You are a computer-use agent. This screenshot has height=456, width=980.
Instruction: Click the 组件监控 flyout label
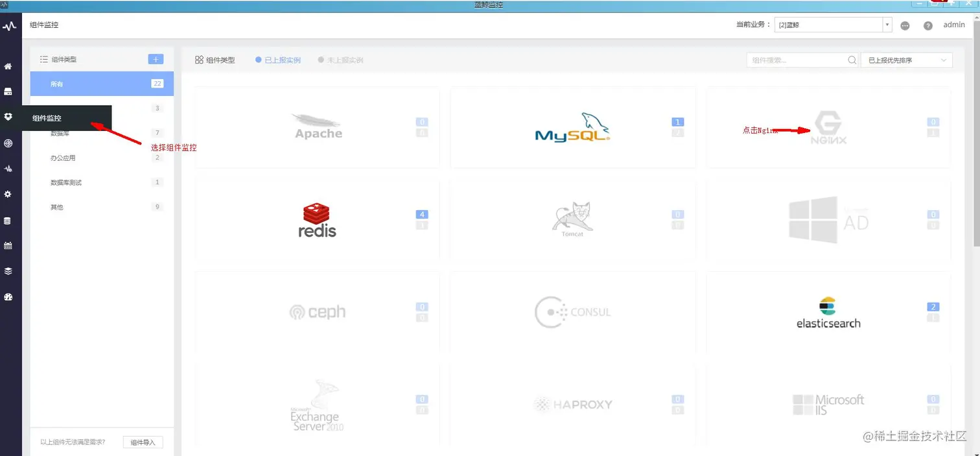pos(47,118)
